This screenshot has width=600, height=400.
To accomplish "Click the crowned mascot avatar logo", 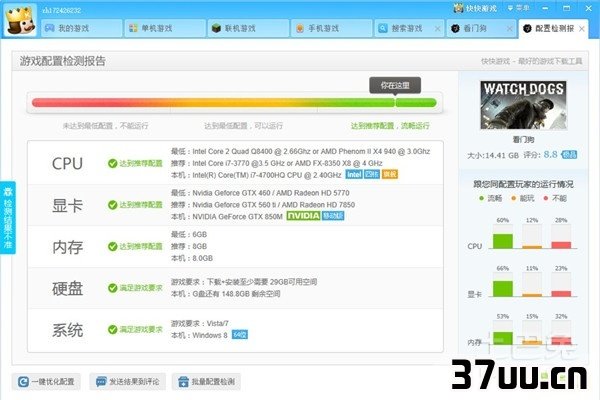I will (20, 21).
